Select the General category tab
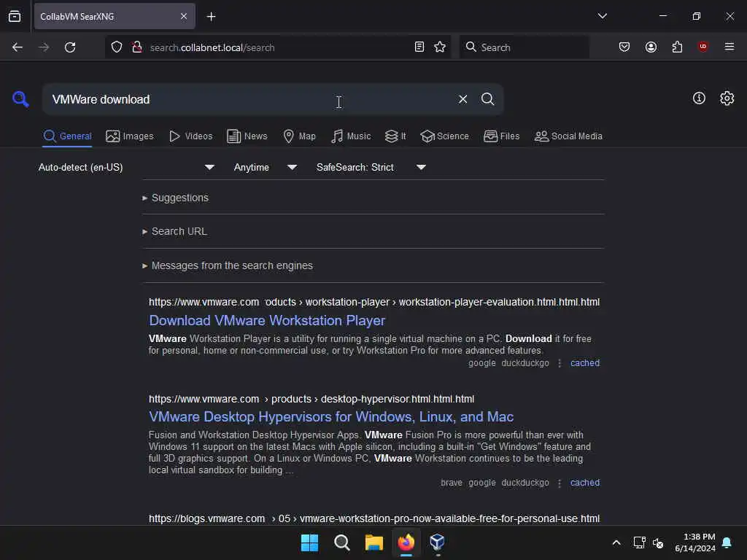Viewport: 747px width, 560px height. click(x=67, y=136)
